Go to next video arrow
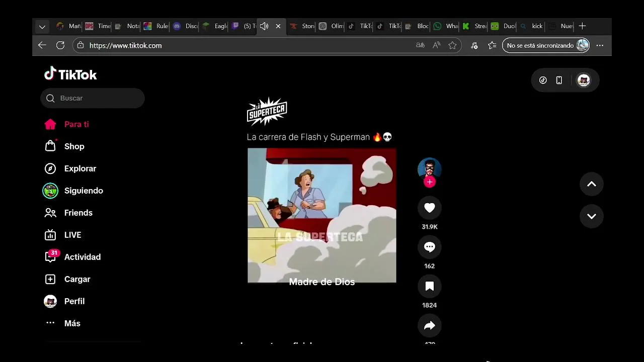Viewport: 644px width, 362px height. tap(592, 216)
